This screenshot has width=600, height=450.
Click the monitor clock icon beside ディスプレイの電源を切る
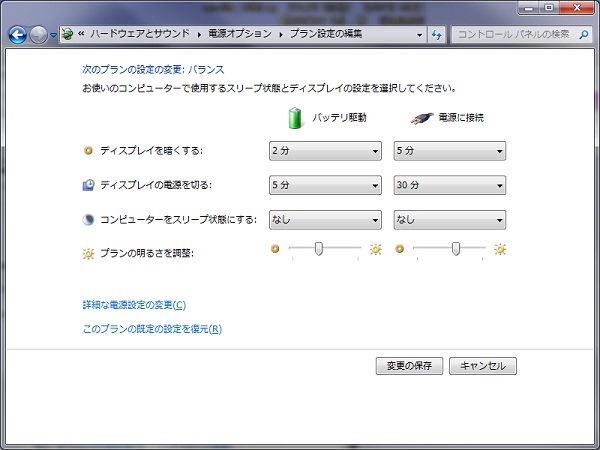coord(88,185)
